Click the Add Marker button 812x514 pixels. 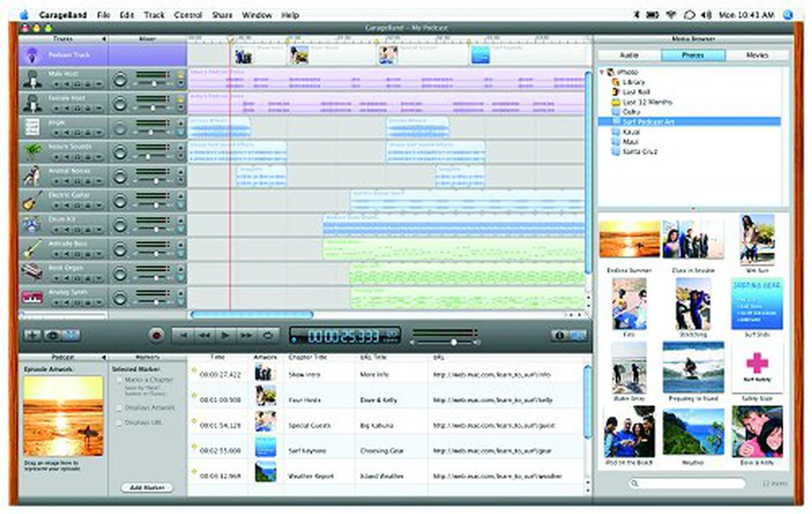148,487
